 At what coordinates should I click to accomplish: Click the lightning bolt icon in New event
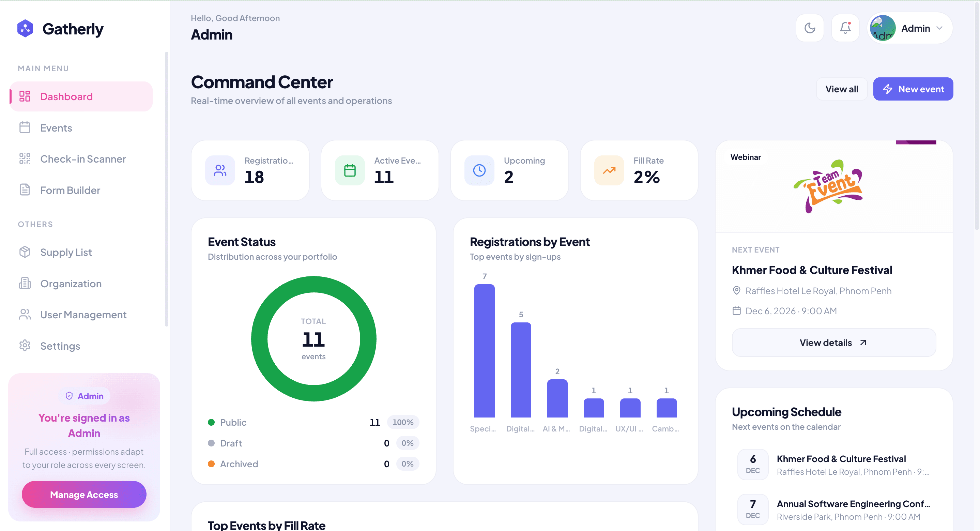(888, 89)
